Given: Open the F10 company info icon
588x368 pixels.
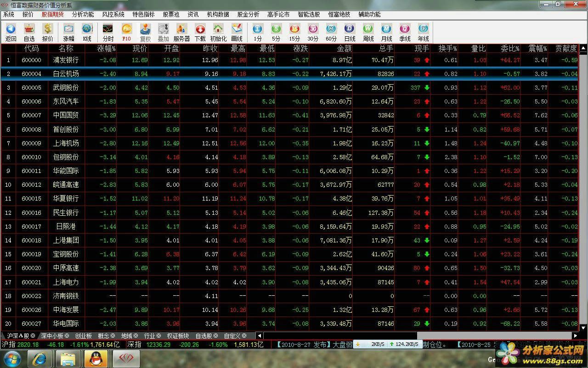Looking at the screenshot, I should 127,32.
